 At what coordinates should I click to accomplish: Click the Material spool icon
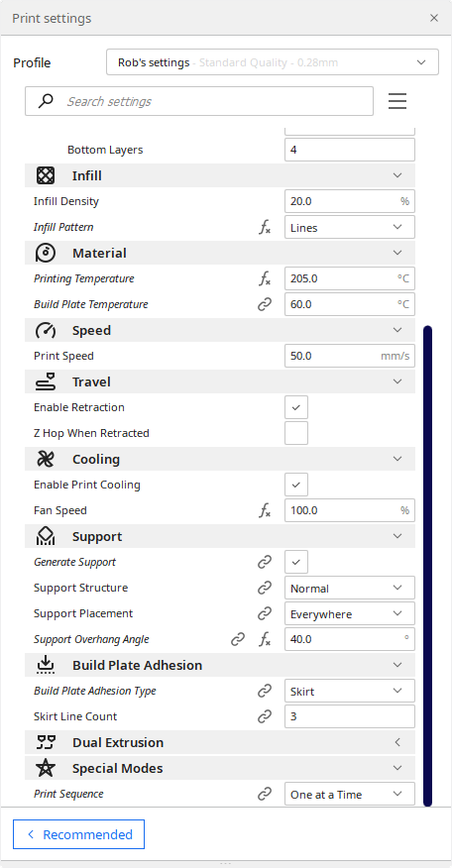46,253
